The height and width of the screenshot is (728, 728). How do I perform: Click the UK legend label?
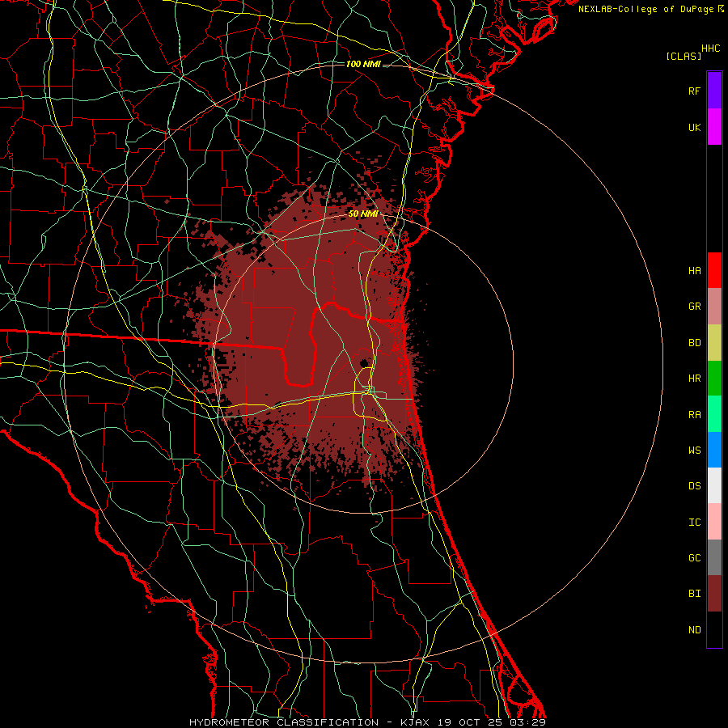[694, 127]
